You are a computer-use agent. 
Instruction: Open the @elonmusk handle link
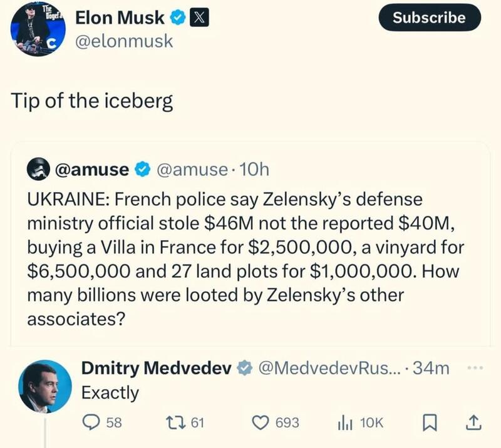pos(124,42)
